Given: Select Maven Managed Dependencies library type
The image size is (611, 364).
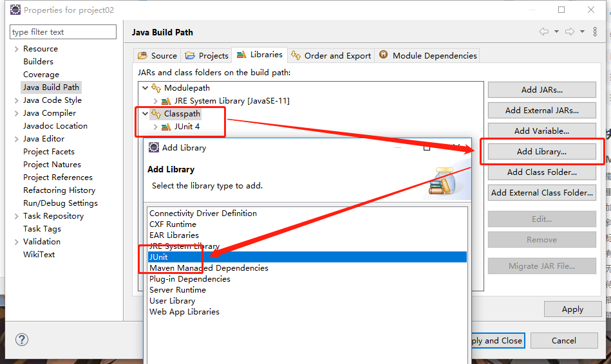Looking at the screenshot, I should coord(308,268).
